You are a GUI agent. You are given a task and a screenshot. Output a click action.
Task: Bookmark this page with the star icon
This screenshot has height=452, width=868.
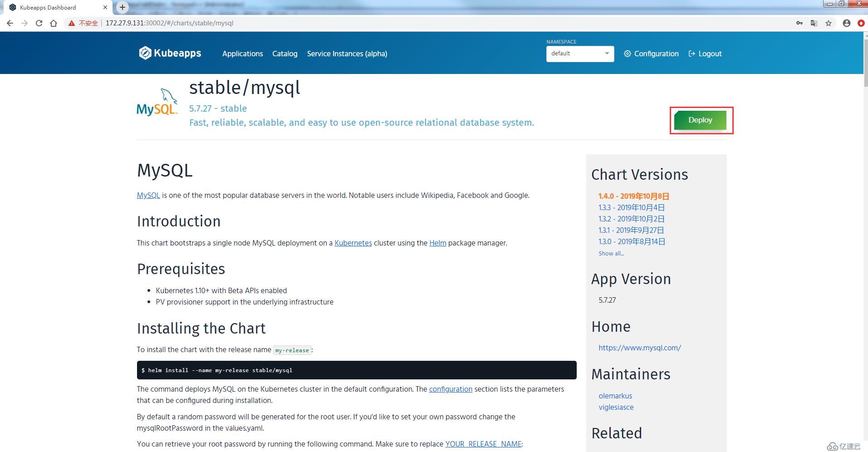coord(829,23)
